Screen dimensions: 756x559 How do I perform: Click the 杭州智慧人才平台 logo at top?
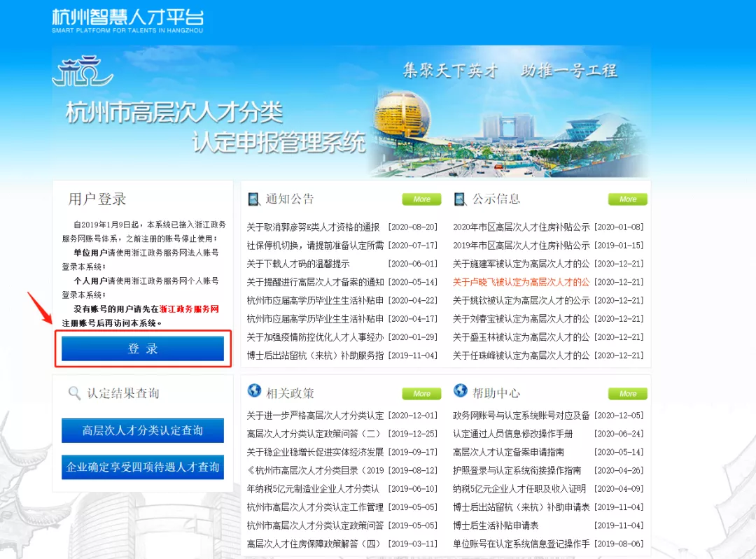coord(128,21)
